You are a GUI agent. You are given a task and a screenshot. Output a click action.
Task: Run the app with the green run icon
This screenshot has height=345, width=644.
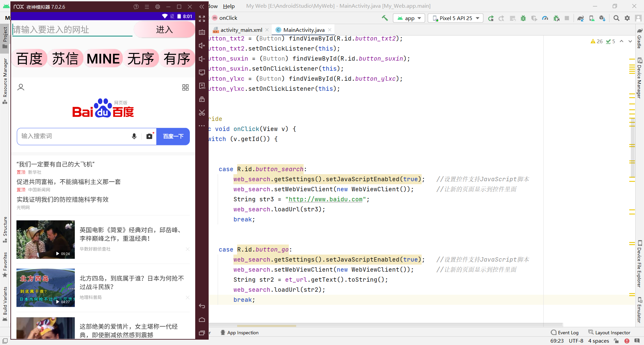click(491, 18)
